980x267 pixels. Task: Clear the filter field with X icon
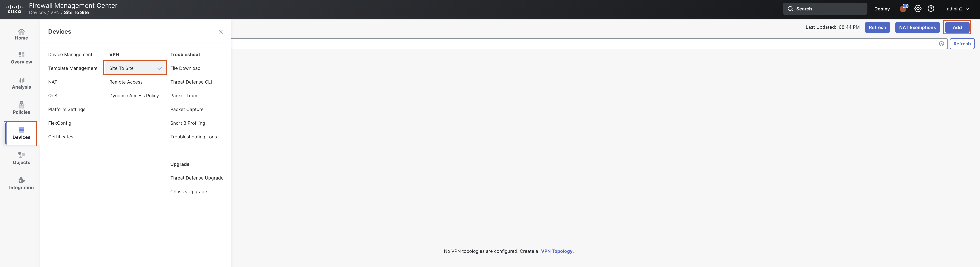click(941, 44)
